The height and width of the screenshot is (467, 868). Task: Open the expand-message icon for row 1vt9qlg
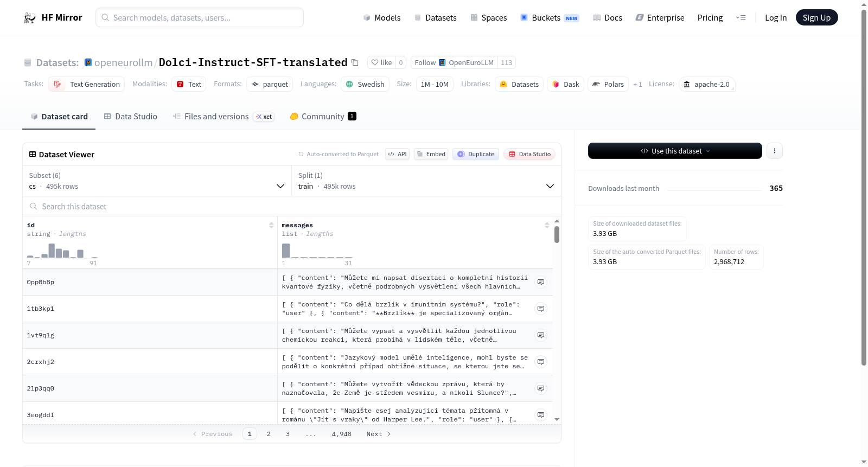click(x=541, y=335)
